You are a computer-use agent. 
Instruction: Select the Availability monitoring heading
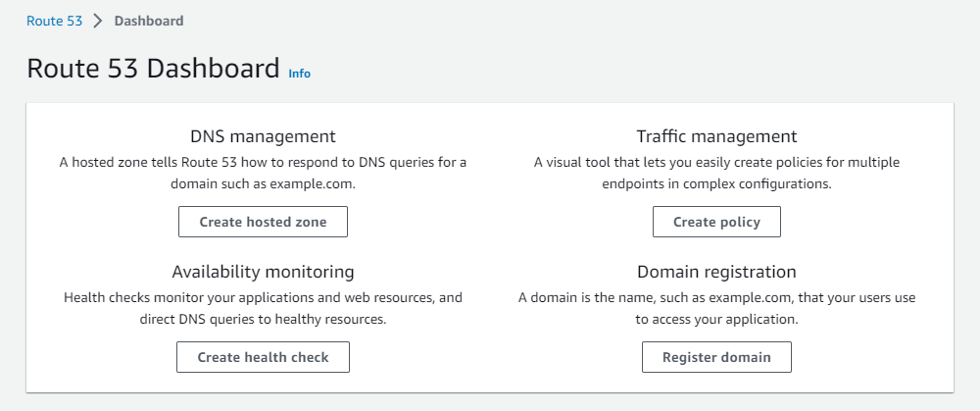point(263,272)
